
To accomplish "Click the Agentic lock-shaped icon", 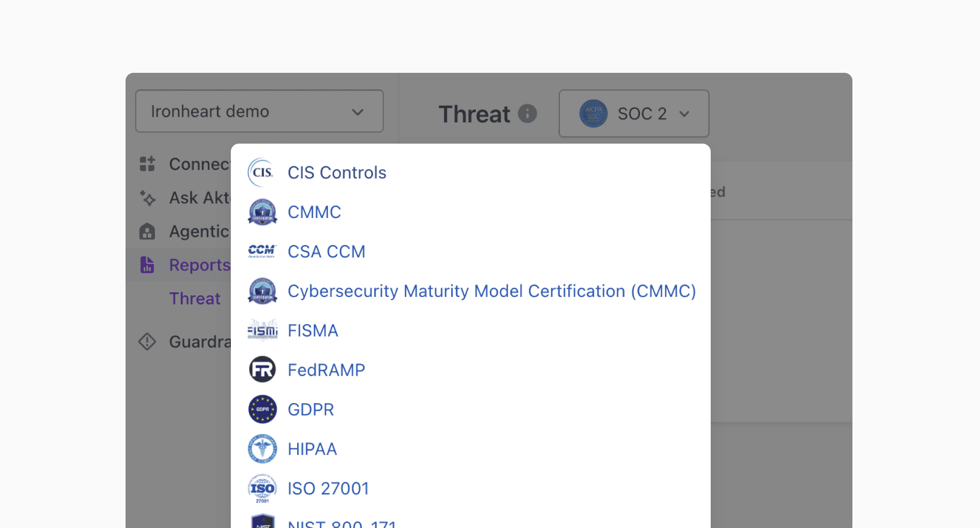I will [147, 231].
